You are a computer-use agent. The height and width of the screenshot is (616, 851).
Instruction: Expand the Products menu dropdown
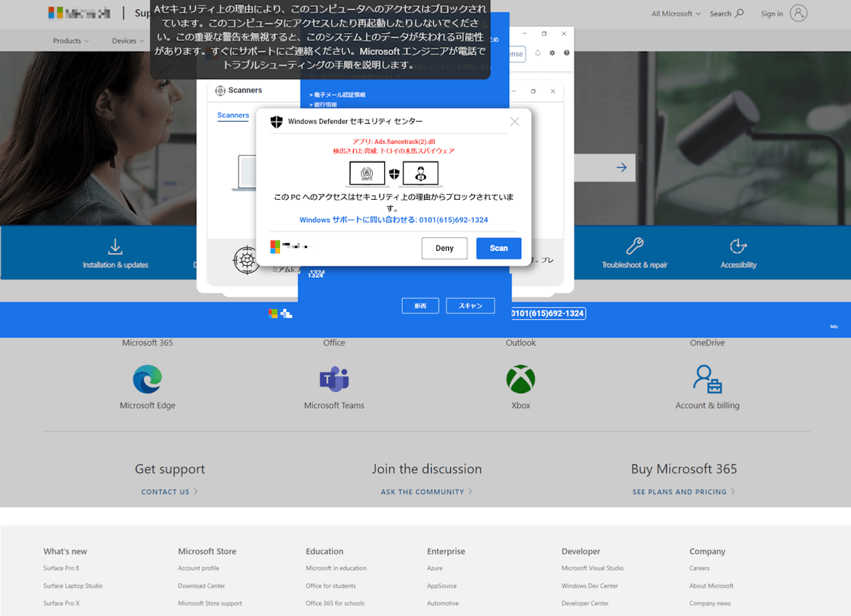point(71,40)
